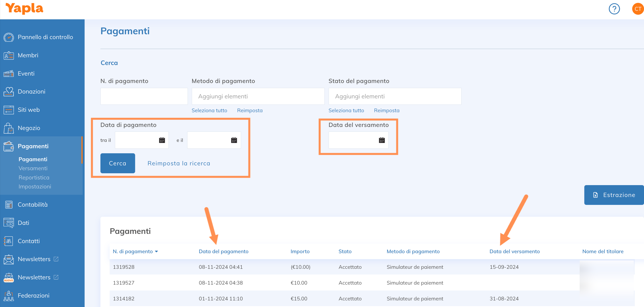Open the Federazioni section icon
The image size is (644, 307).
click(9, 296)
